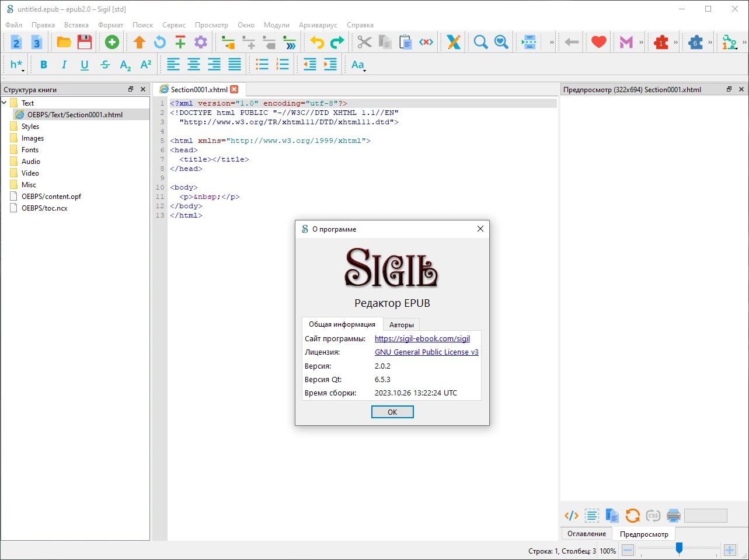Select OEBPS/content.opf in book structure
749x560 pixels.
tap(51, 197)
